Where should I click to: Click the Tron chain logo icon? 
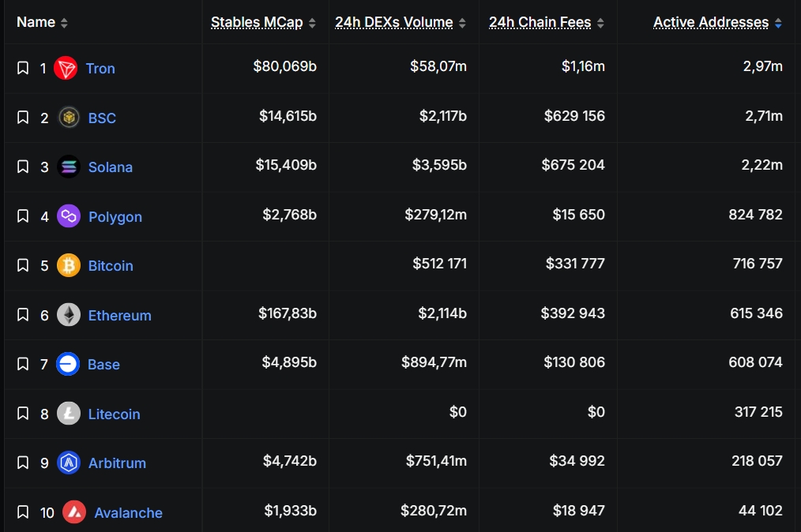[x=66, y=69]
